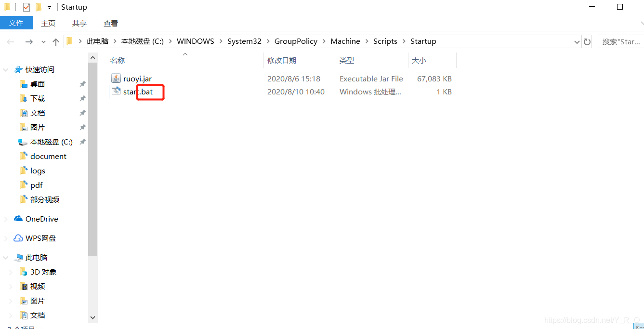
Task: Switch to the 共享 ribbon tab
Action: pos(79,23)
